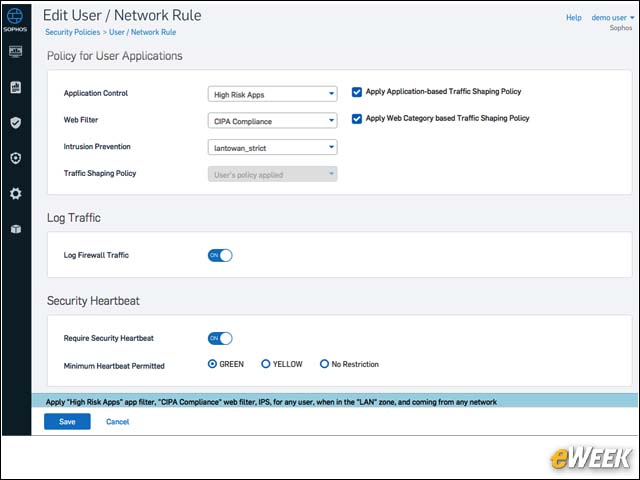
Task: Open the shield checkmark protection icon
Action: pyautogui.click(x=16, y=122)
